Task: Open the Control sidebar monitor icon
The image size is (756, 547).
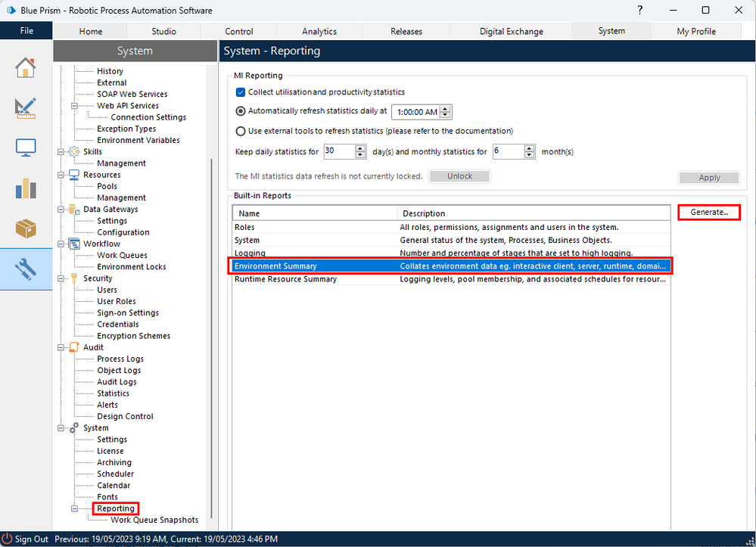Action: coord(26,148)
